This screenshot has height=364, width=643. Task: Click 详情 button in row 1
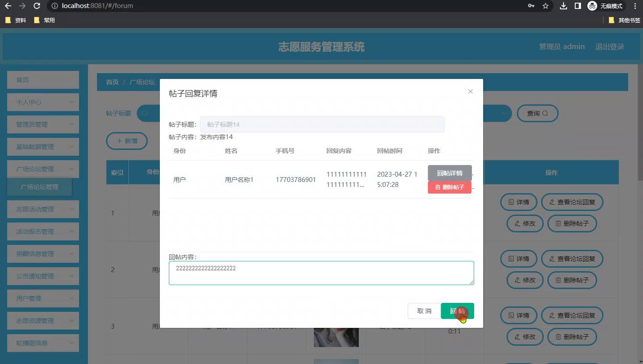click(518, 202)
